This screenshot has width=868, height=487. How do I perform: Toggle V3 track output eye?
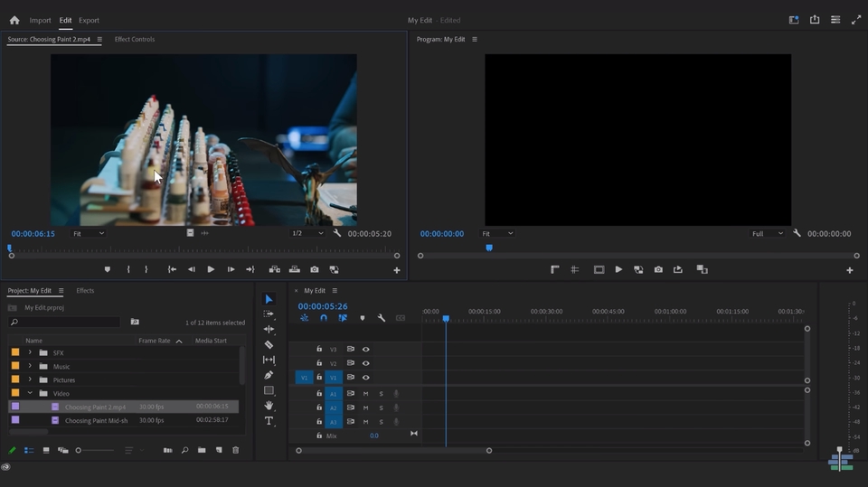(366, 349)
